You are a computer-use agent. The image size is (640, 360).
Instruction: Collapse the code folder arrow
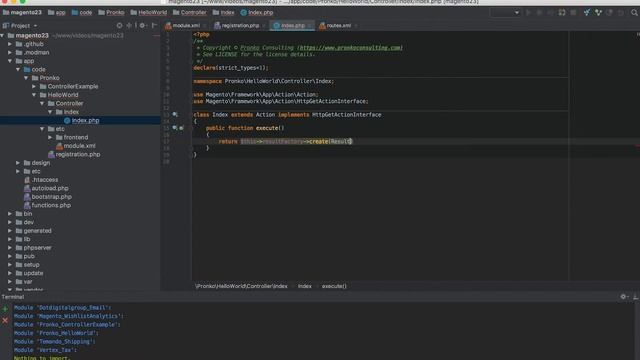pyautogui.click(x=18, y=69)
